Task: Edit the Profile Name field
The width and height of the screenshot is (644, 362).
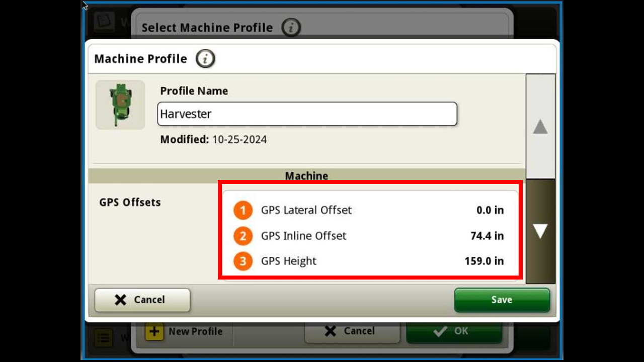Action: pos(307,114)
